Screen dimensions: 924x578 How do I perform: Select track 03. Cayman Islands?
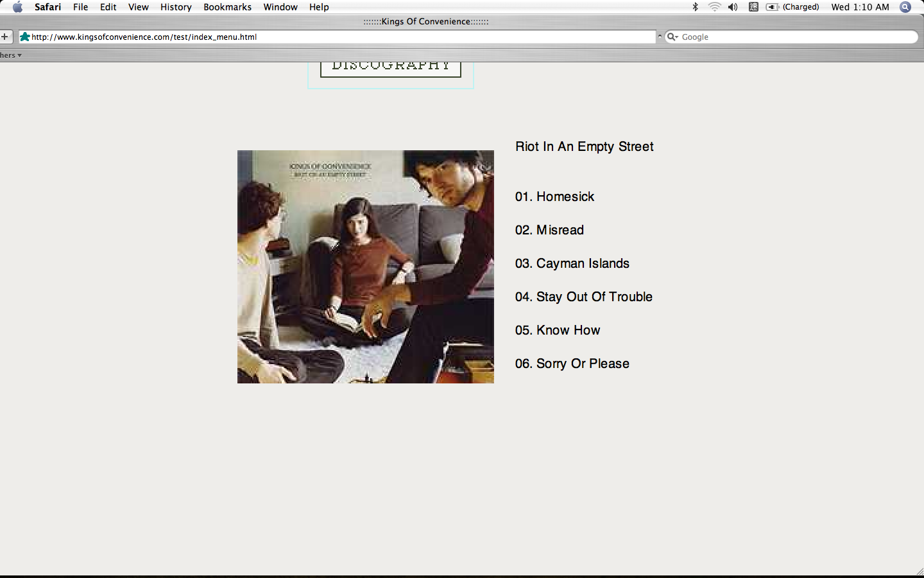(x=572, y=263)
